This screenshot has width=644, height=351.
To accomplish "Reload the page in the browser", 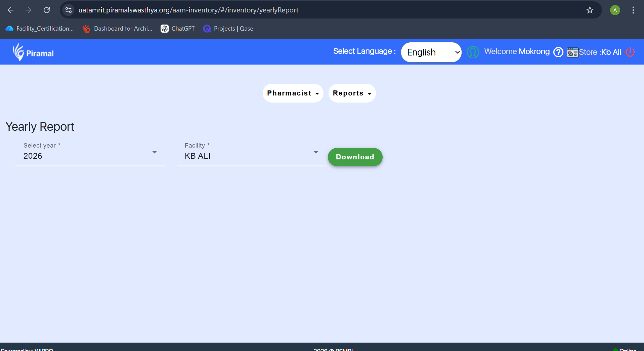I will (x=47, y=10).
